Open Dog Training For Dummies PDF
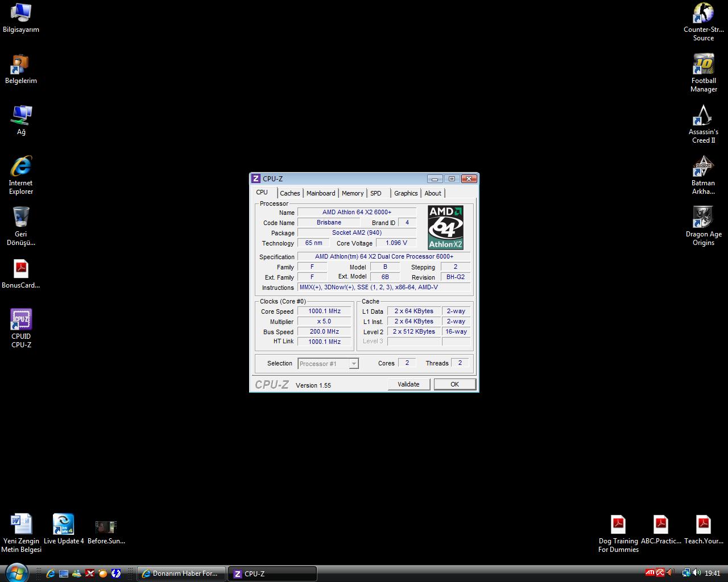 [618, 534]
